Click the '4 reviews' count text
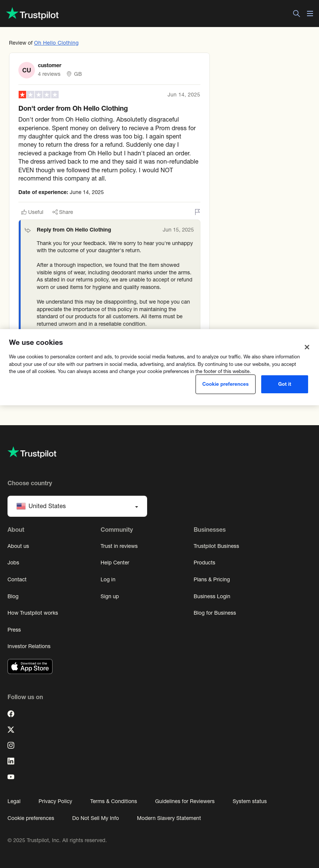This screenshot has height=868, width=319. click(49, 74)
